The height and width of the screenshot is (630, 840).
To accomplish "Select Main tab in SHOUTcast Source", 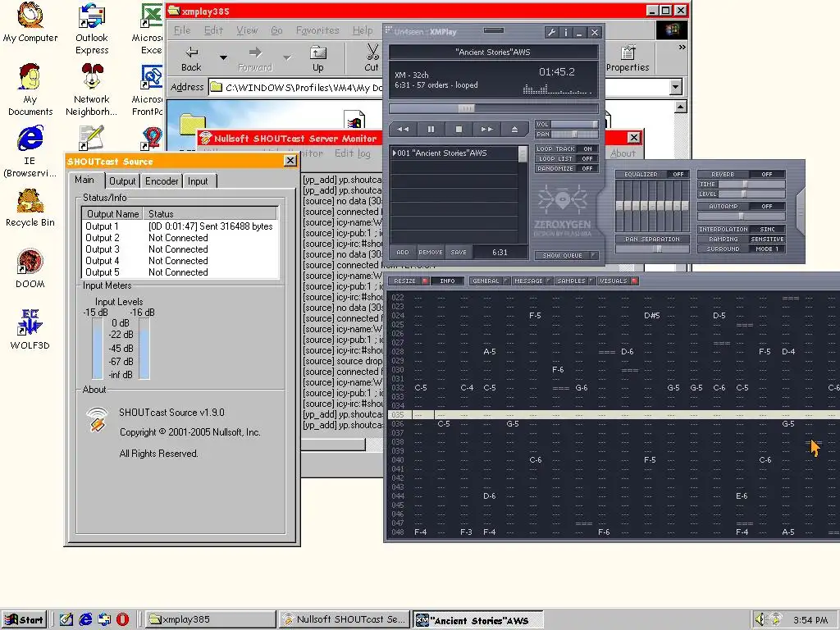I will pyautogui.click(x=84, y=180).
